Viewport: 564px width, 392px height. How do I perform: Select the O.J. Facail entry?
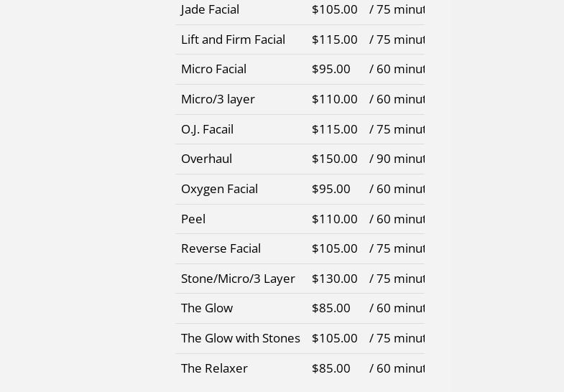207,129
